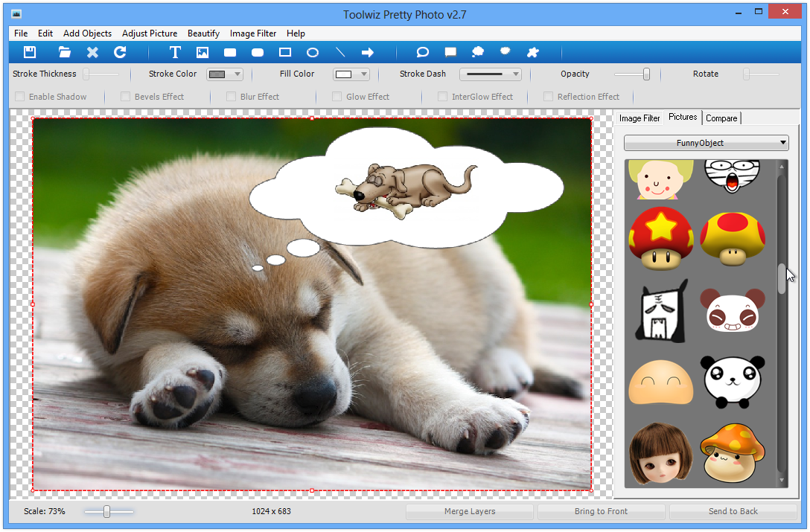Click the Scale zoom slider handle

point(106,511)
